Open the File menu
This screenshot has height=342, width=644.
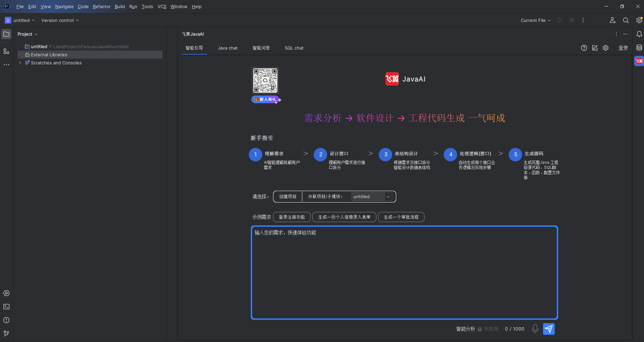[20, 6]
